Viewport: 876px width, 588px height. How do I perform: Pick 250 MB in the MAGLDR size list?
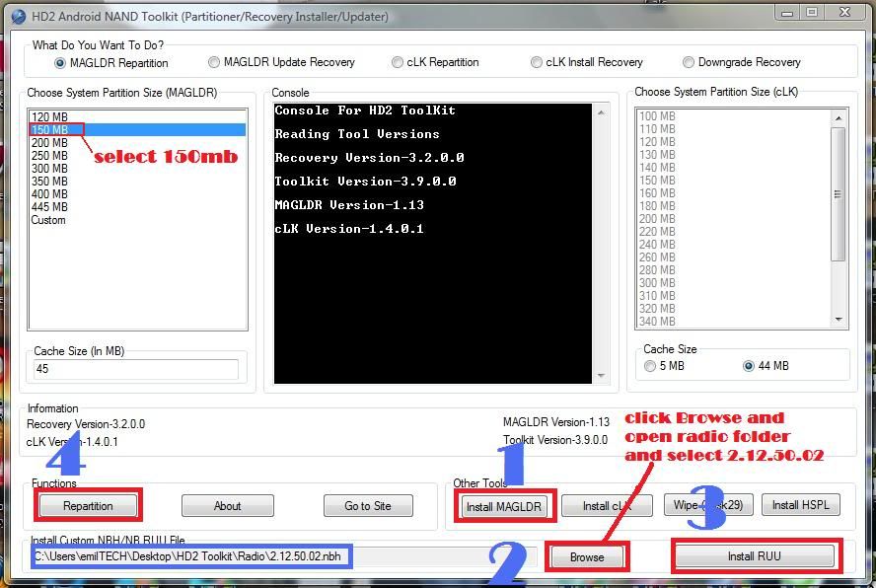pyautogui.click(x=137, y=155)
